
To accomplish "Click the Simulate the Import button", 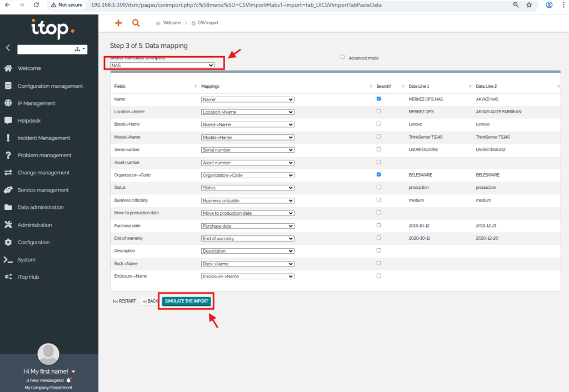I will click(x=187, y=301).
